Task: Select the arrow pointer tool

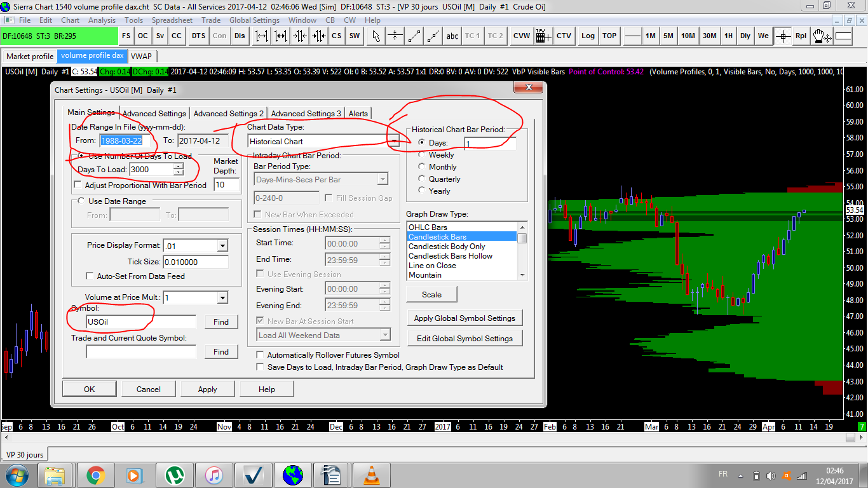Action: tap(376, 36)
